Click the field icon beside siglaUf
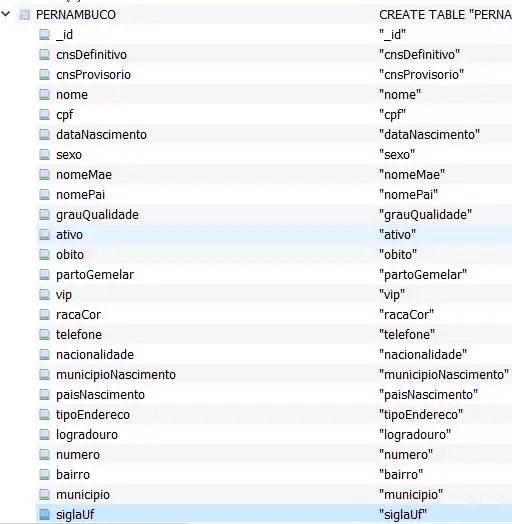Screen dimensions: 512x524 click(x=44, y=515)
